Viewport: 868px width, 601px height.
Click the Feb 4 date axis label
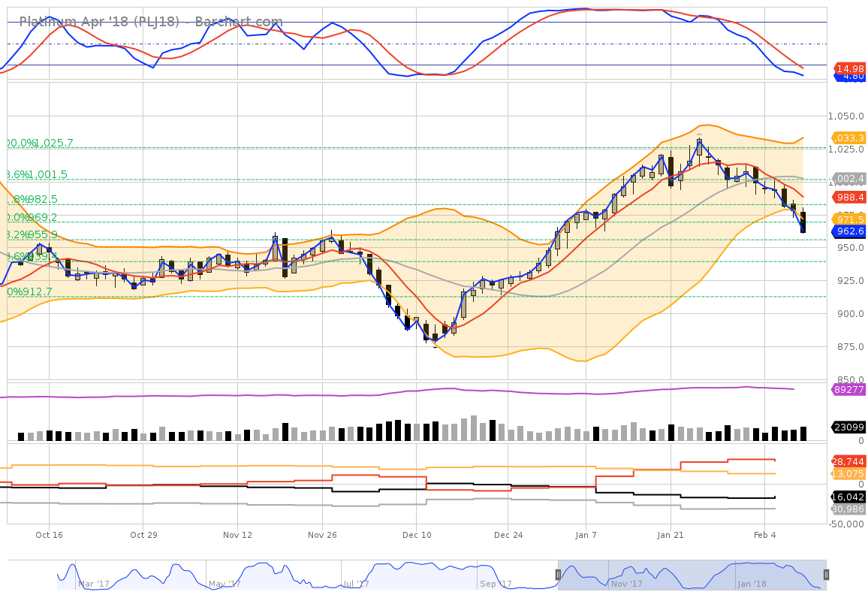pos(765,535)
